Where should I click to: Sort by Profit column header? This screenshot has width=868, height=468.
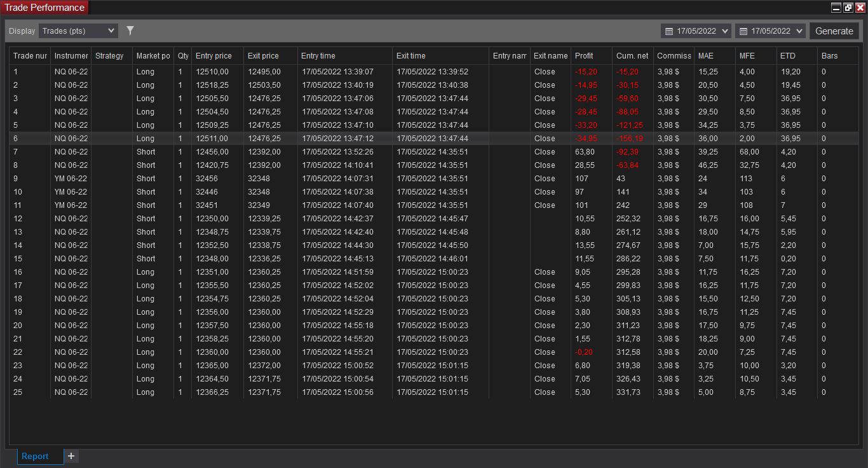pos(584,56)
